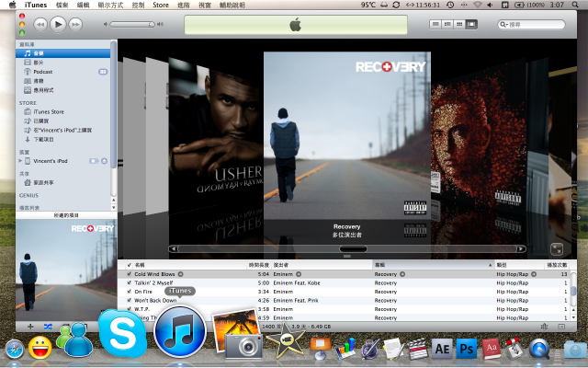Select Movies (影片) in sidebar
The height and width of the screenshot is (368, 588).
[x=39, y=63]
